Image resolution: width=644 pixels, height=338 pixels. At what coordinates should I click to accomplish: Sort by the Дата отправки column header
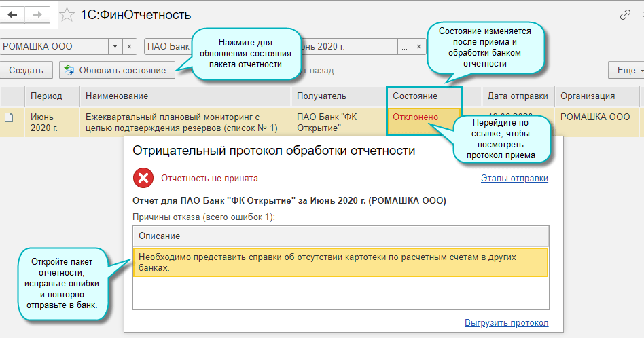click(518, 96)
